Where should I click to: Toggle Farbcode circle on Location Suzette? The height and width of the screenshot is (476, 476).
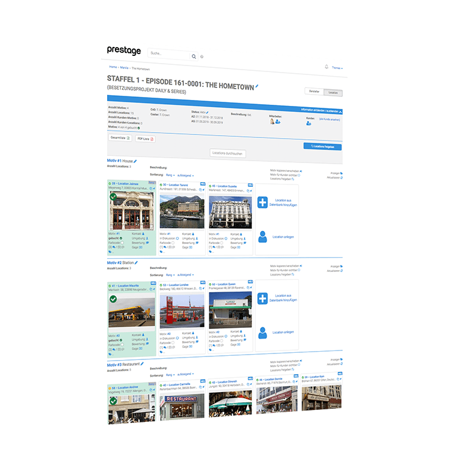(221, 243)
